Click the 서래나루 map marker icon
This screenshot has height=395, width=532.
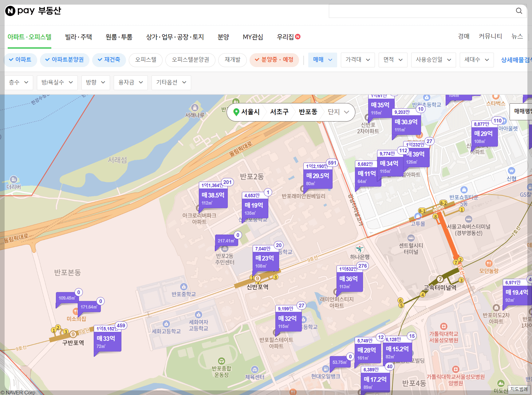pyautogui.click(x=194, y=108)
